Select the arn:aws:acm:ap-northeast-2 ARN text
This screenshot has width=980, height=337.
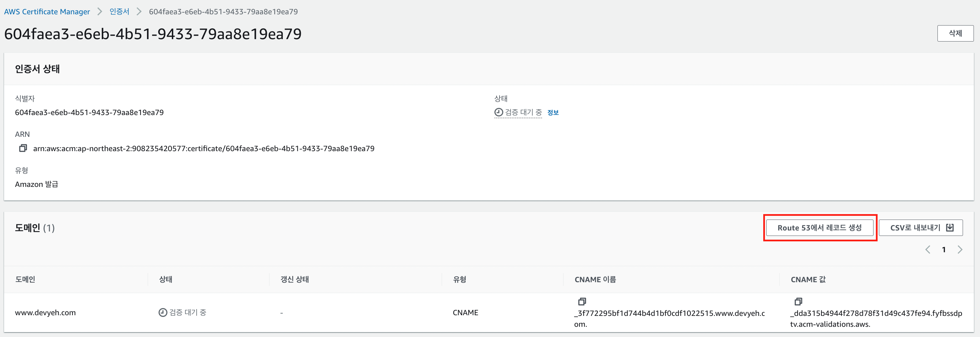click(203, 148)
